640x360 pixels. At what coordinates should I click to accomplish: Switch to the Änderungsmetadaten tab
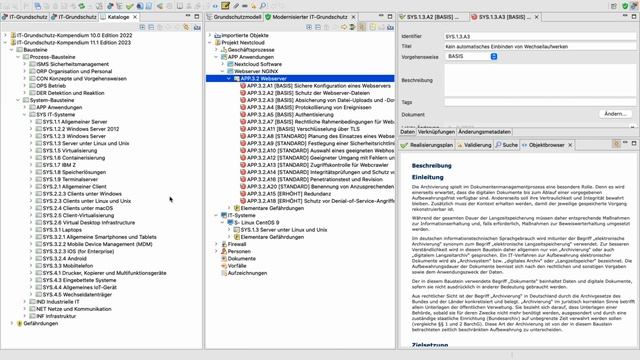point(484,132)
